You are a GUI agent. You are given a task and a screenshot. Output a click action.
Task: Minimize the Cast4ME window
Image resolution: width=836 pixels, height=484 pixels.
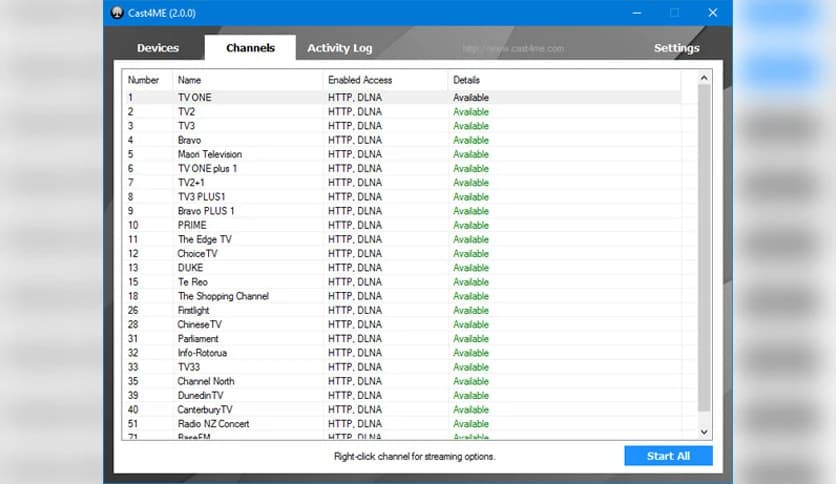(636, 13)
